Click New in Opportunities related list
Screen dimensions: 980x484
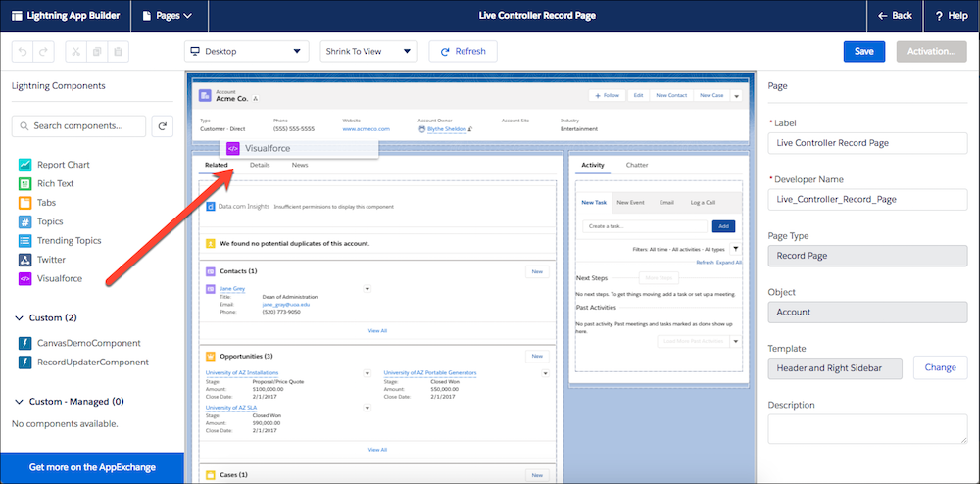(537, 356)
